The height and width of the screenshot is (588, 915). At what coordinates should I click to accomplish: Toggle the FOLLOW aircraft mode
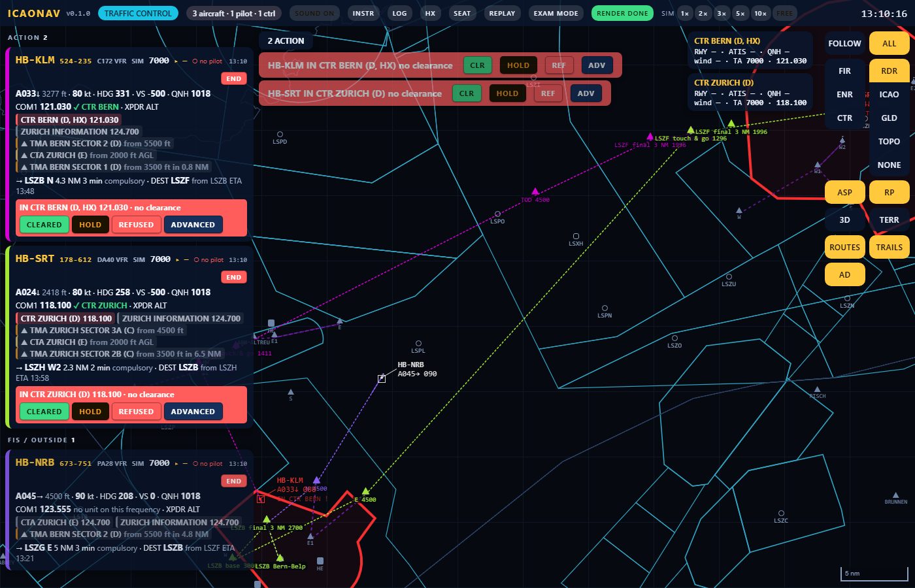tap(844, 44)
